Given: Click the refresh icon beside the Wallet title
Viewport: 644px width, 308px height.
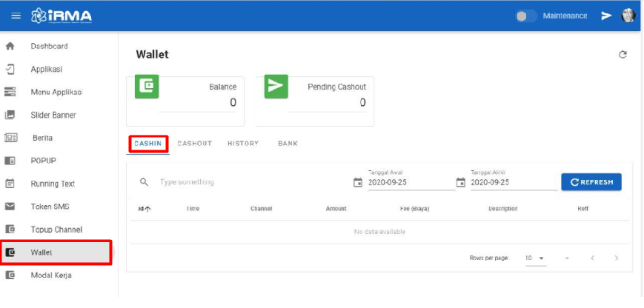Looking at the screenshot, I should [623, 55].
